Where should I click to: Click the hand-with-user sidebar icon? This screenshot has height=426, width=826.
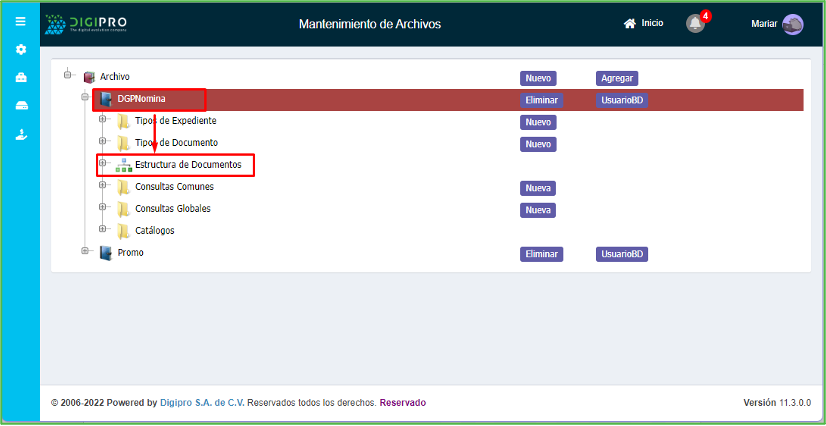[x=20, y=134]
